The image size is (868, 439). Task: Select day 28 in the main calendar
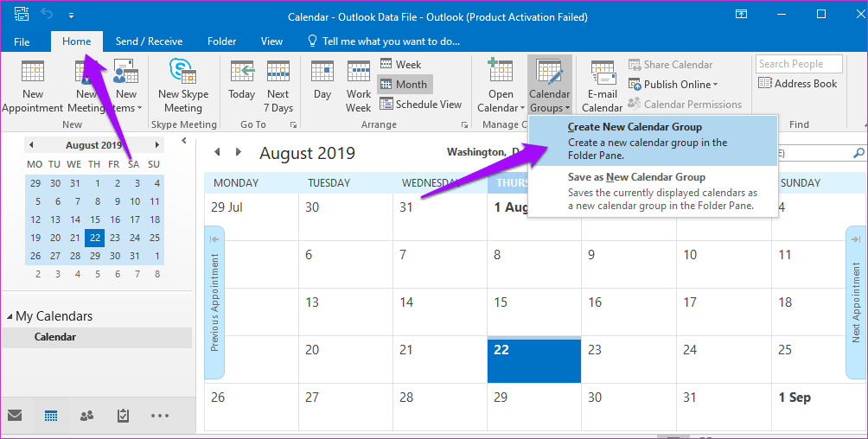440,407
